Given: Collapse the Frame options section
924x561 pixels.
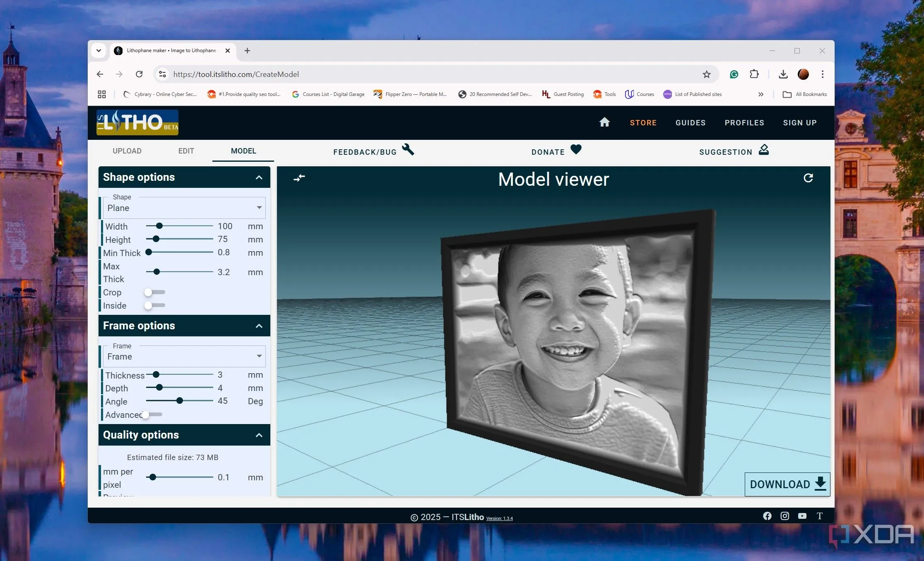Looking at the screenshot, I should pos(259,326).
